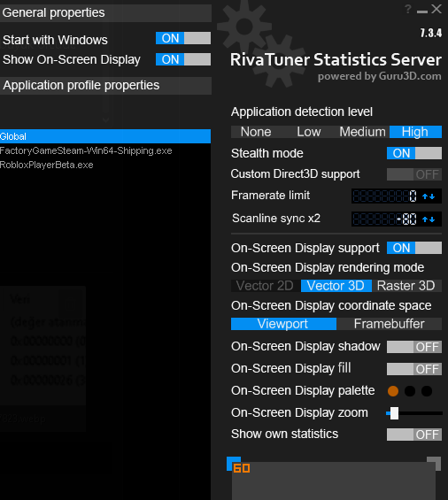Toggle Start with Windows switch

pyautogui.click(x=183, y=38)
